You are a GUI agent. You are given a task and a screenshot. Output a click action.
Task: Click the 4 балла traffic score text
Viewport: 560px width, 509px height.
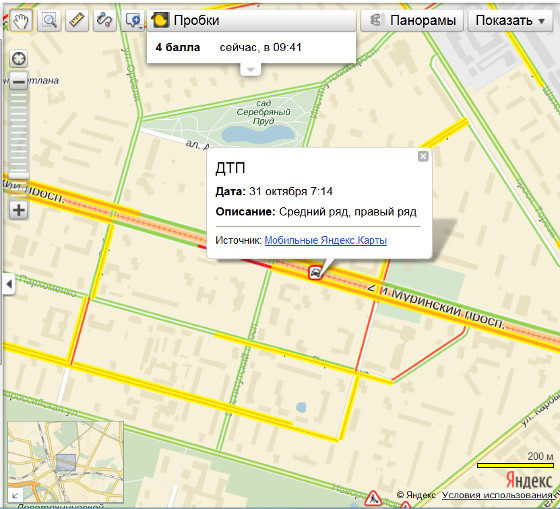pyautogui.click(x=178, y=48)
